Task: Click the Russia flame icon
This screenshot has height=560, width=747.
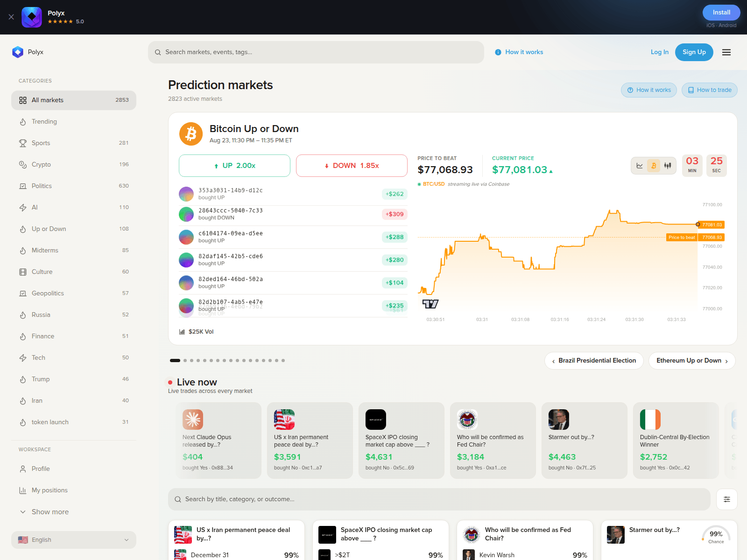Action: (23, 315)
